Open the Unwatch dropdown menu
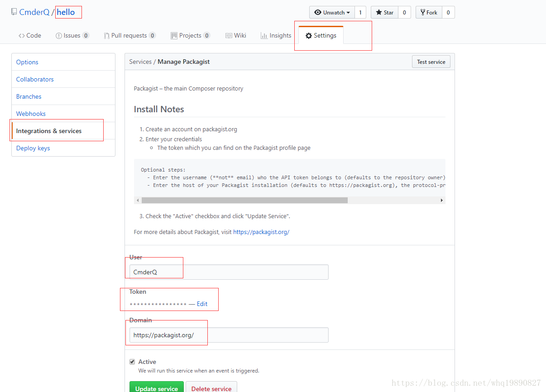Image resolution: width=546 pixels, height=392 pixels. (332, 12)
